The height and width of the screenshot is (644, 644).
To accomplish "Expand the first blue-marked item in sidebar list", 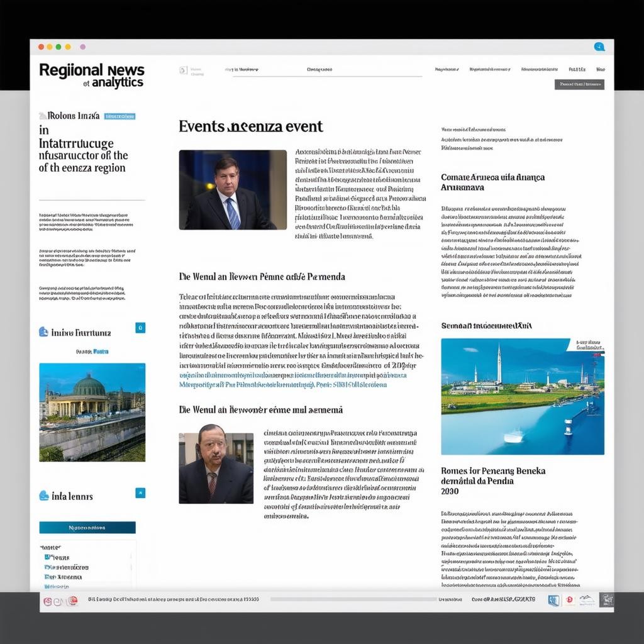I will [48, 557].
